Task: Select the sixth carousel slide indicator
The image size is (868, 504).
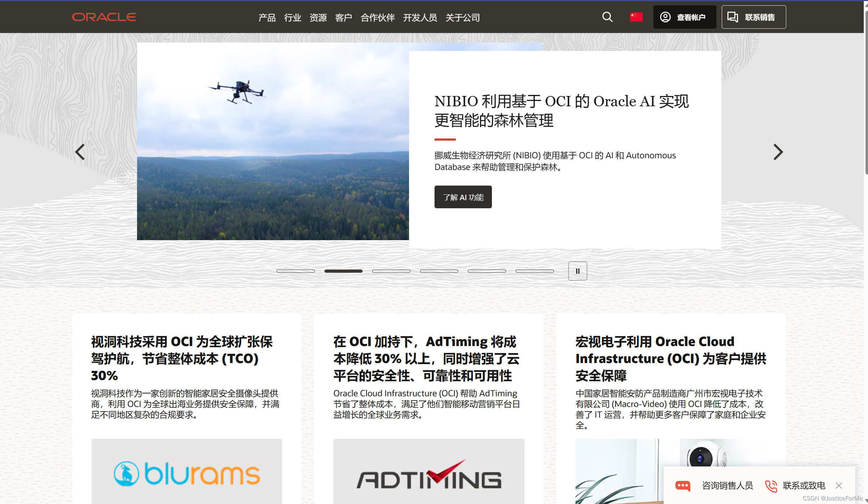Action: point(534,271)
